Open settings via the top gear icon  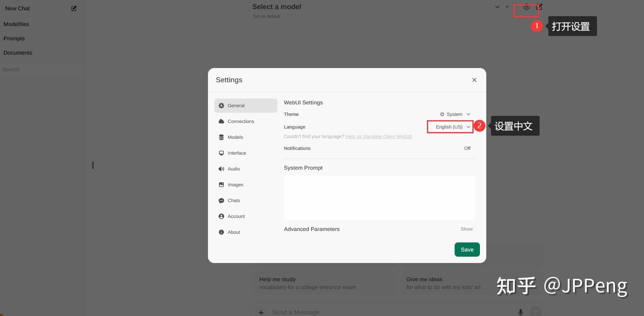coord(526,7)
